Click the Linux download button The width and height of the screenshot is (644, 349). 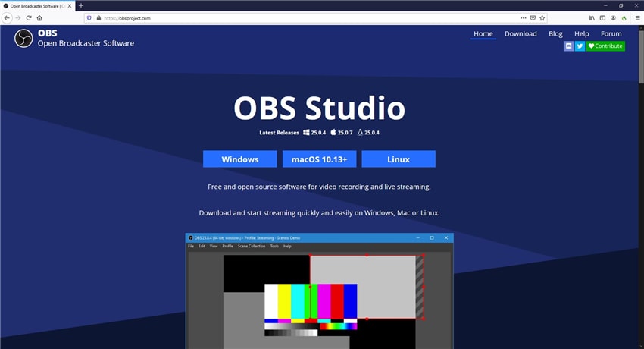click(x=399, y=159)
